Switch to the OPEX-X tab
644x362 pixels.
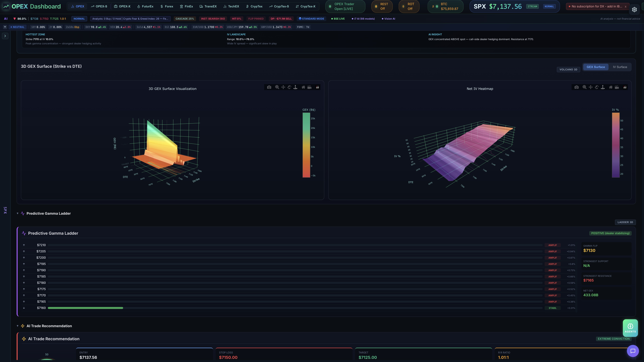coord(122,7)
